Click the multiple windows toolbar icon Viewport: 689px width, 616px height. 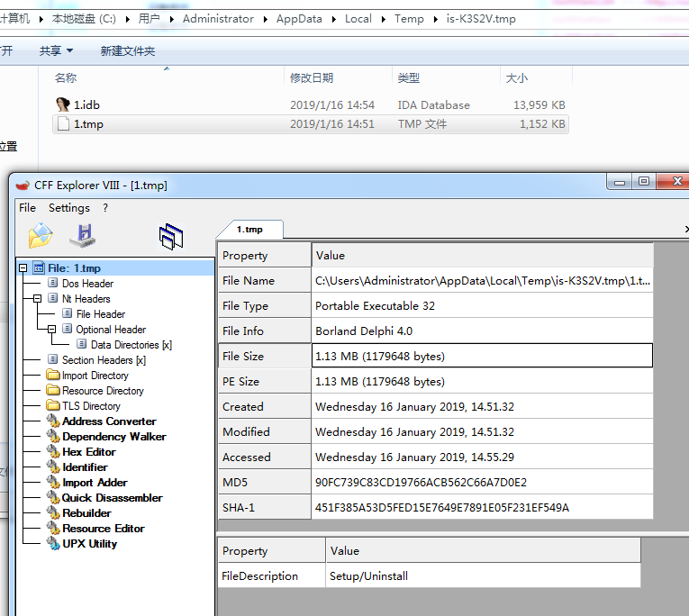(171, 236)
